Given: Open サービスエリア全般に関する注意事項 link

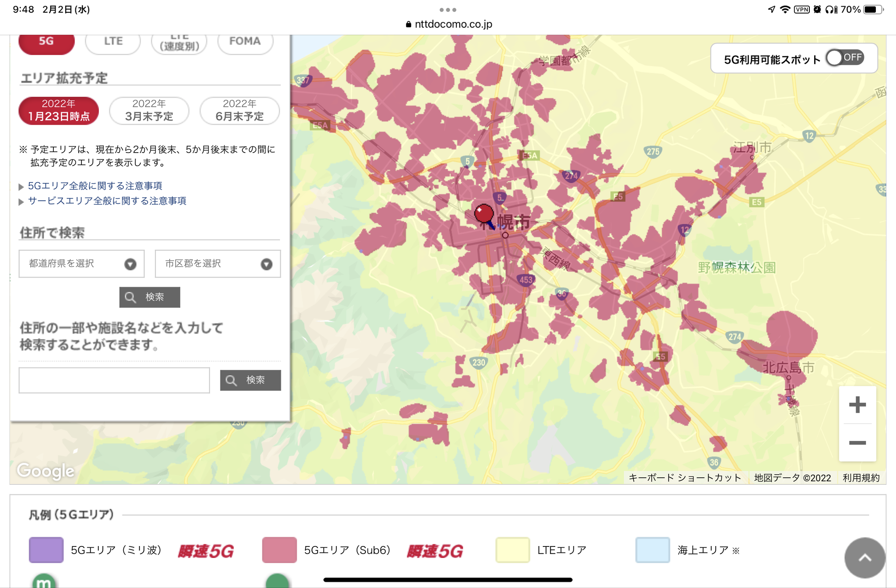Looking at the screenshot, I should coord(107,201).
